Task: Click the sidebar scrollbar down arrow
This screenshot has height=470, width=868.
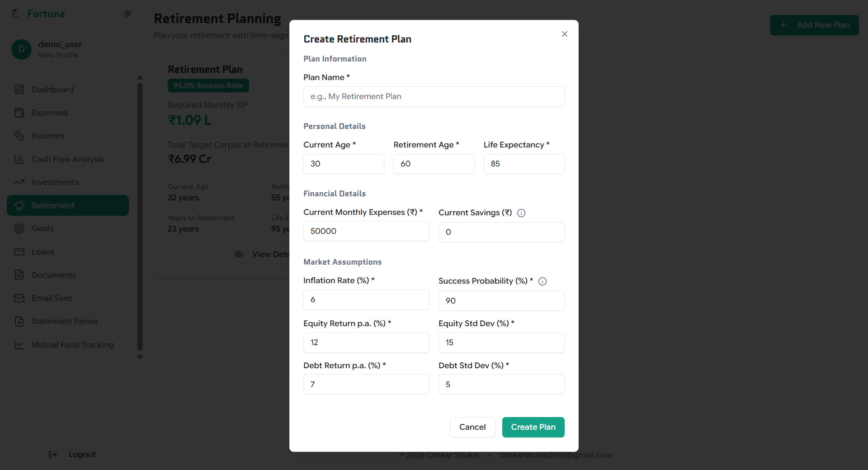Action: pyautogui.click(x=140, y=357)
